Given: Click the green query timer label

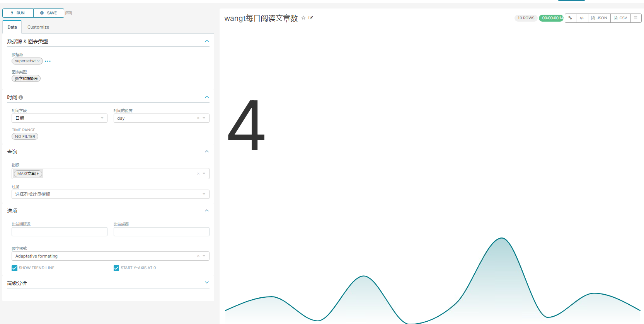Looking at the screenshot, I should 551,18.
